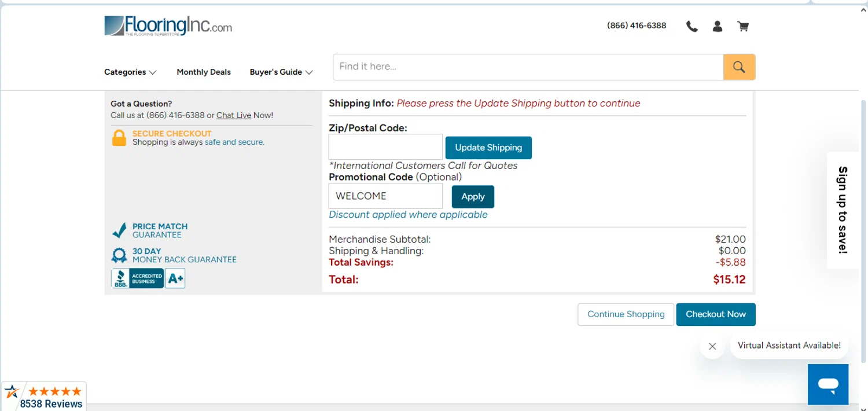The width and height of the screenshot is (868, 411).
Task: Click the Checkout Now button
Action: (715, 314)
